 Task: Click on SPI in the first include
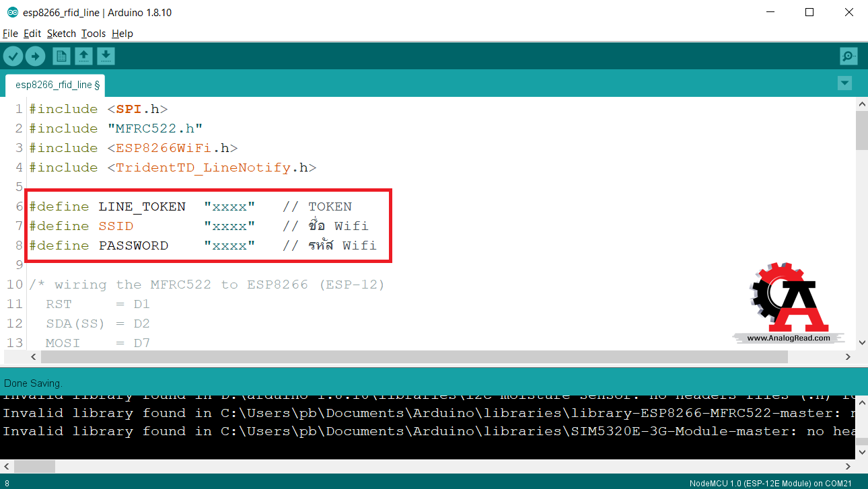click(129, 109)
